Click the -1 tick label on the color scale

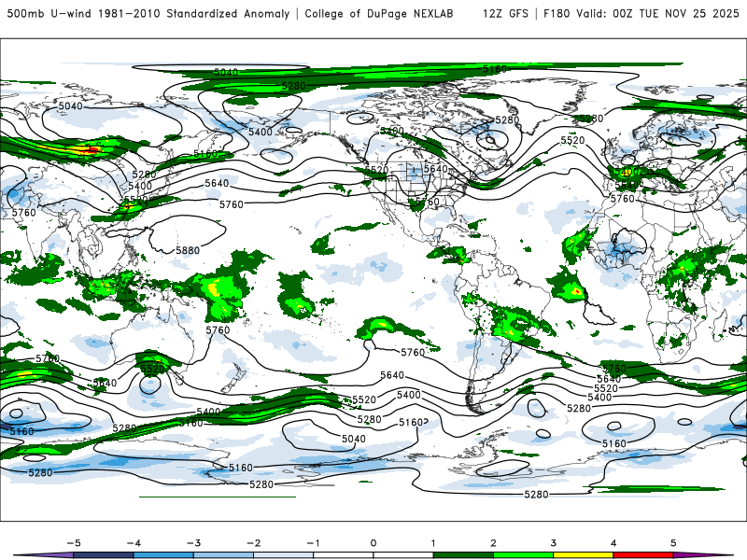point(313,543)
